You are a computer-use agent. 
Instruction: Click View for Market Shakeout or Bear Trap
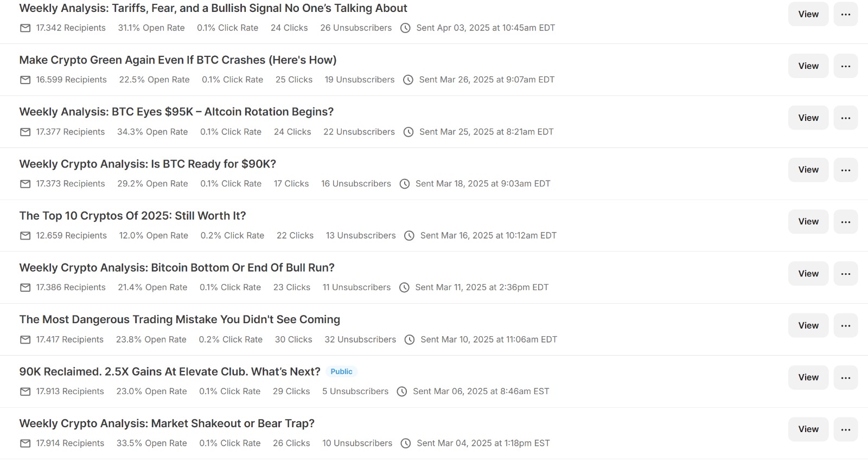808,429
